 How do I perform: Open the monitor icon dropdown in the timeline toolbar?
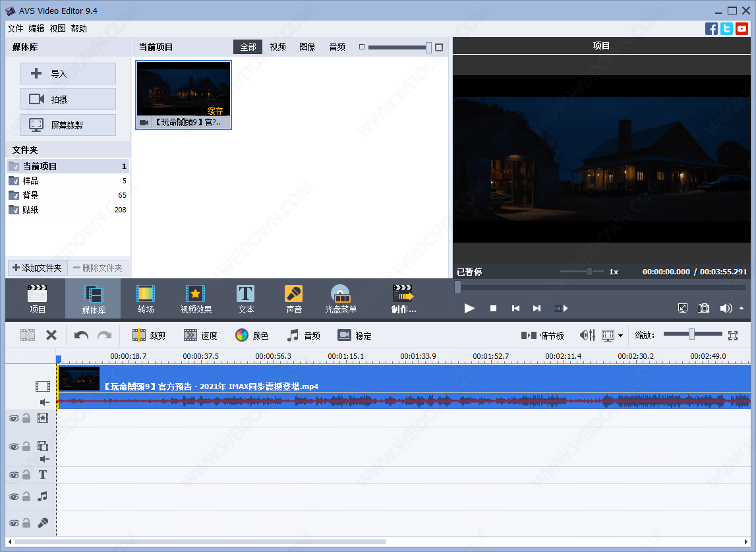click(620, 335)
